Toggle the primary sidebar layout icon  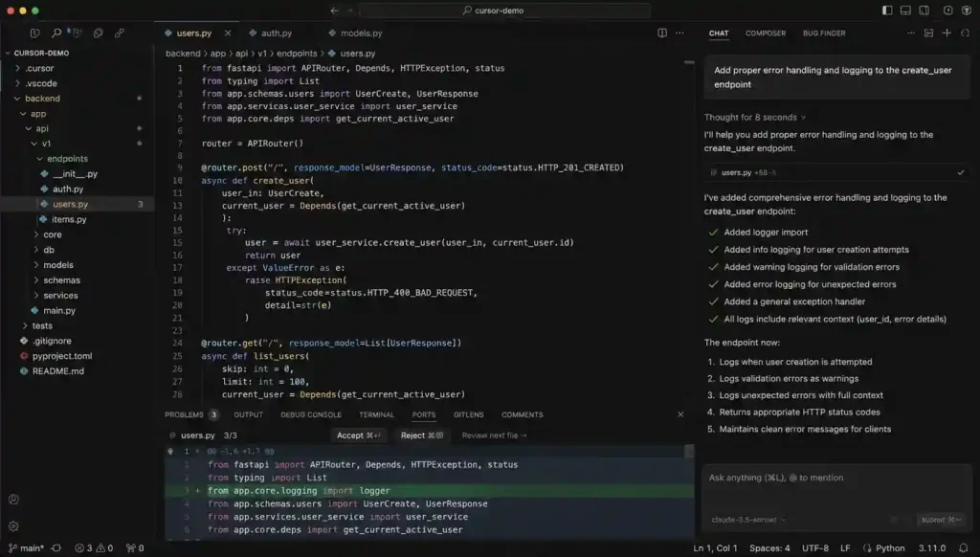887,11
